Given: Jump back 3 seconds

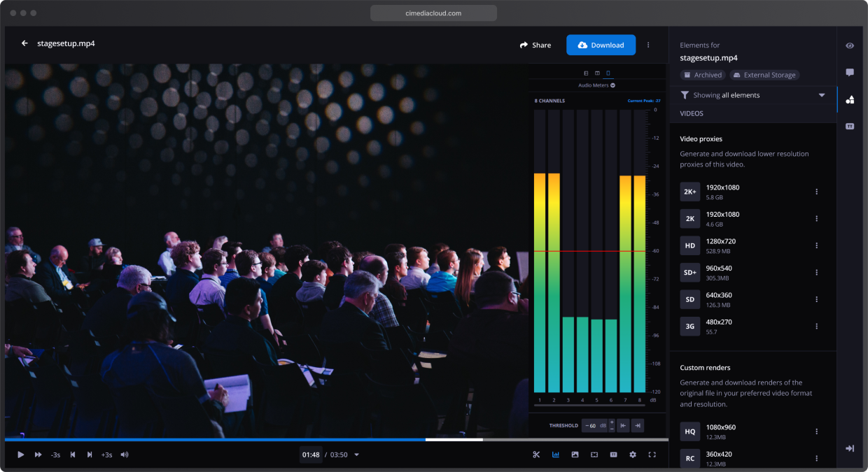Looking at the screenshot, I should pyautogui.click(x=55, y=455).
